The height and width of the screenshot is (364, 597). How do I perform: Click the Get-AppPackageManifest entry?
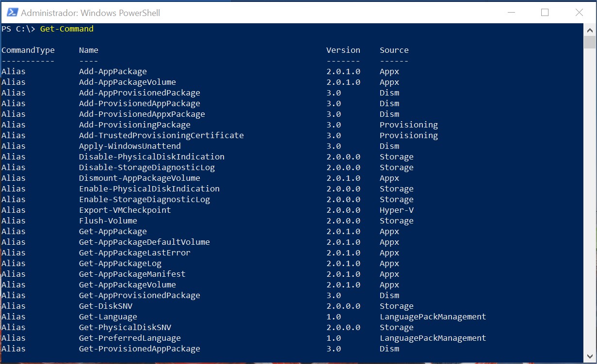tap(132, 274)
